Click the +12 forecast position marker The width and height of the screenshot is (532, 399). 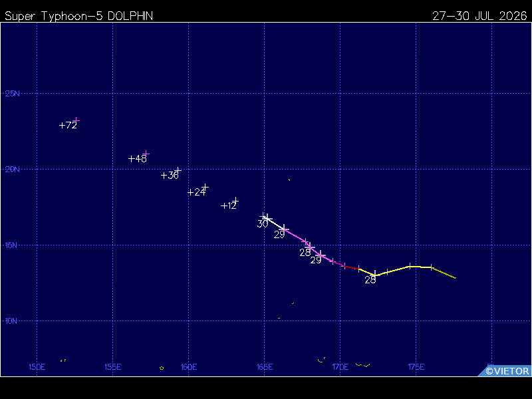[235, 201]
